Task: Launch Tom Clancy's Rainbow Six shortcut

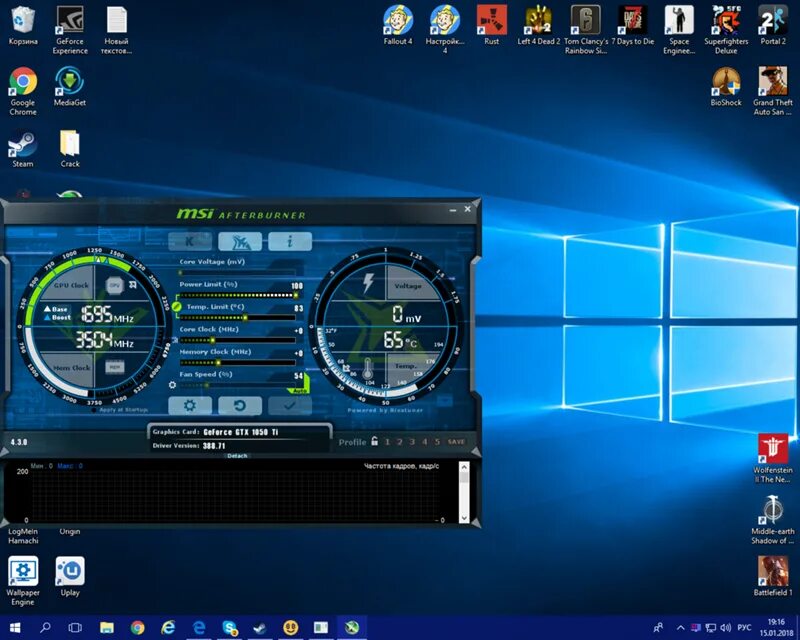Action: (586, 30)
